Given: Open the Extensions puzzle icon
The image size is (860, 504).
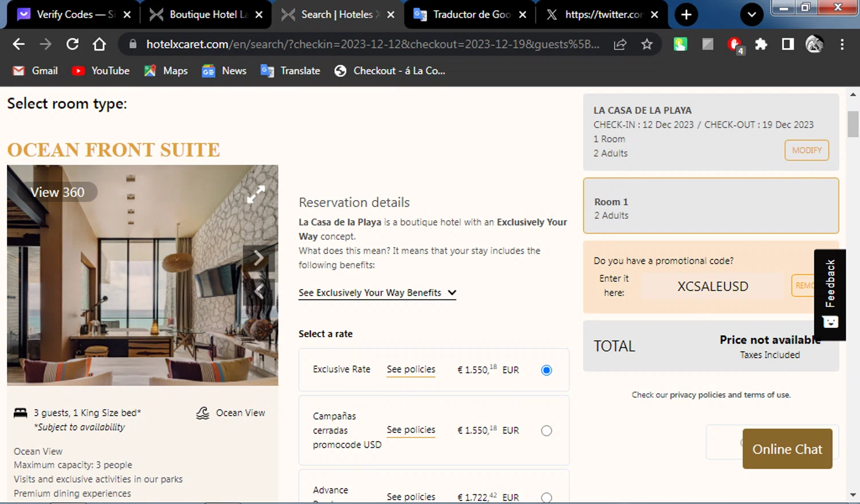Looking at the screenshot, I should click(x=761, y=44).
